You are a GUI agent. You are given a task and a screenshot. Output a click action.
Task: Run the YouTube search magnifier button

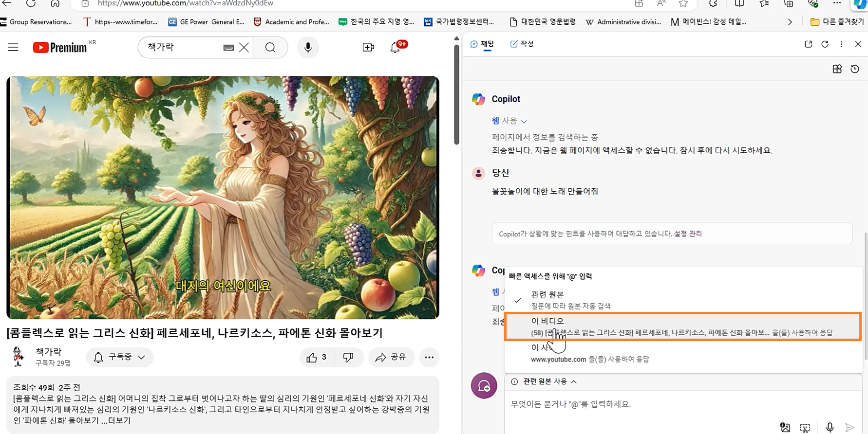point(270,47)
